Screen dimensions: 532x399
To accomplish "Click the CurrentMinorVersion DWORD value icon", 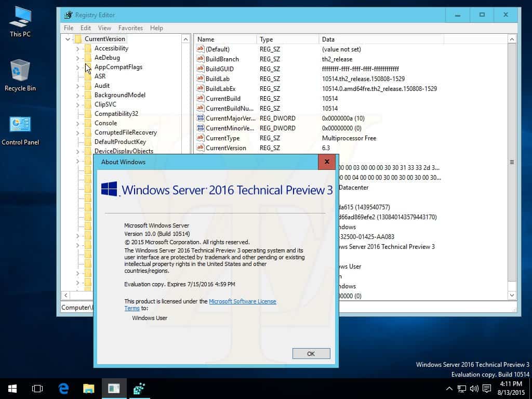I will (x=200, y=128).
